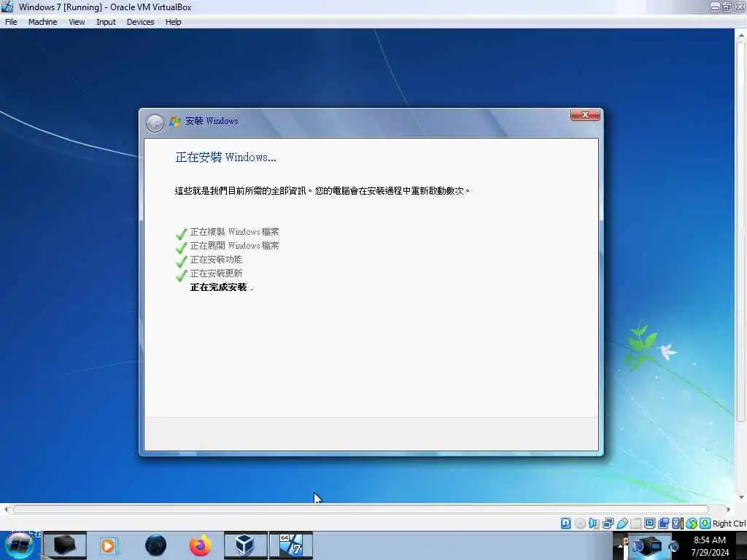
Task: Open the dark globe taskbar icon
Action: pos(155,545)
